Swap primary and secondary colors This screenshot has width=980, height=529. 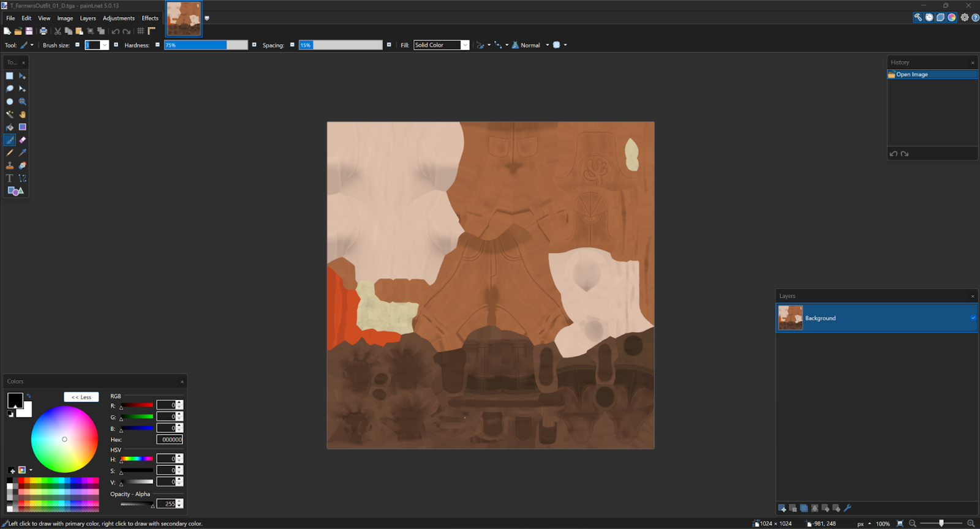click(x=28, y=396)
